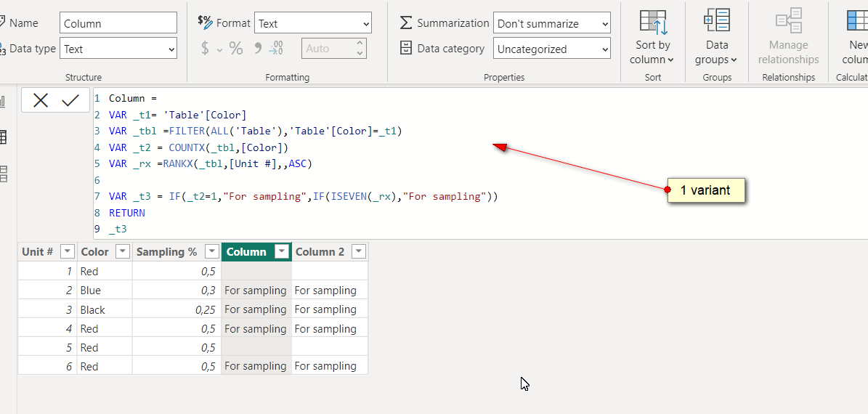Image resolution: width=868 pixels, height=414 pixels.
Task: Switch to Report view sidebar icon
Action: click(3, 101)
